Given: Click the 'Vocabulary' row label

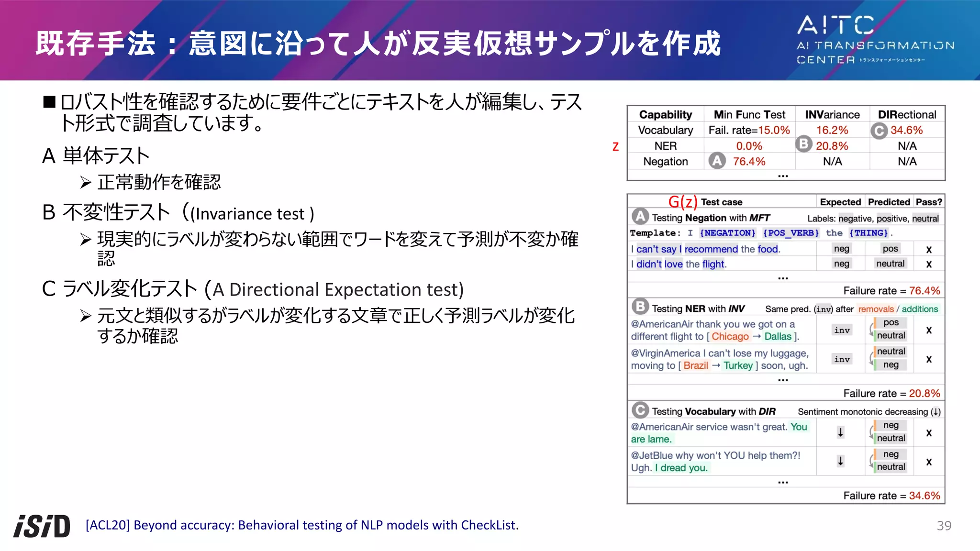Looking at the screenshot, I should click(x=666, y=130).
